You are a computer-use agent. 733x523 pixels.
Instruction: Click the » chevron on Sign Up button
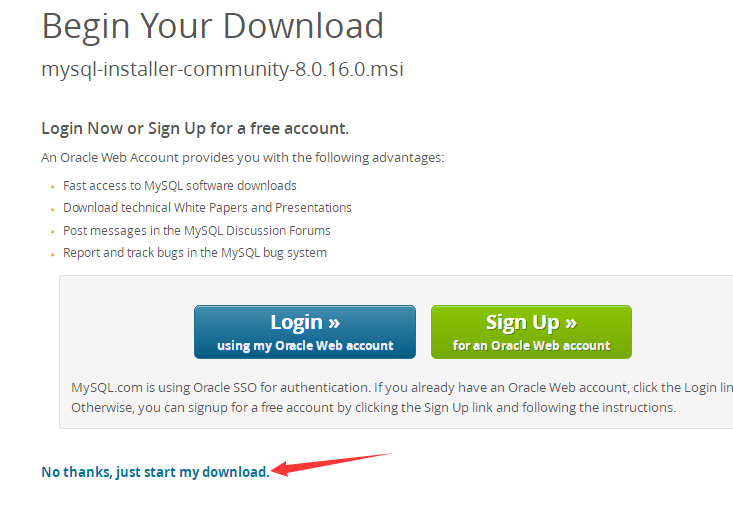(x=571, y=322)
